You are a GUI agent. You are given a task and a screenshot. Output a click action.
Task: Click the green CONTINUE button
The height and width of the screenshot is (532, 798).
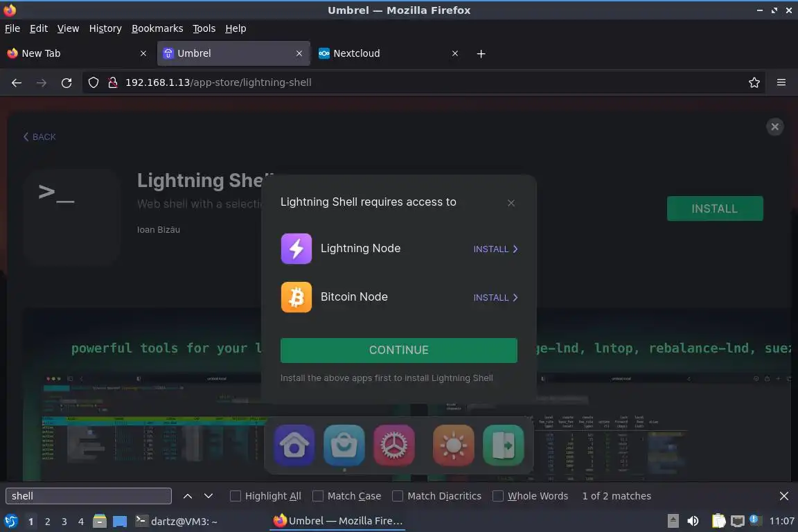pyautogui.click(x=398, y=351)
